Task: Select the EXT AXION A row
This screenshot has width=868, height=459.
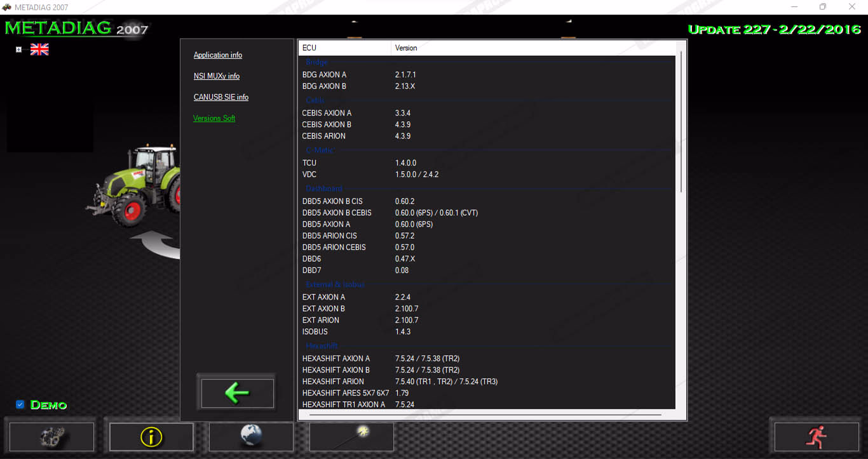Action: [x=487, y=297]
